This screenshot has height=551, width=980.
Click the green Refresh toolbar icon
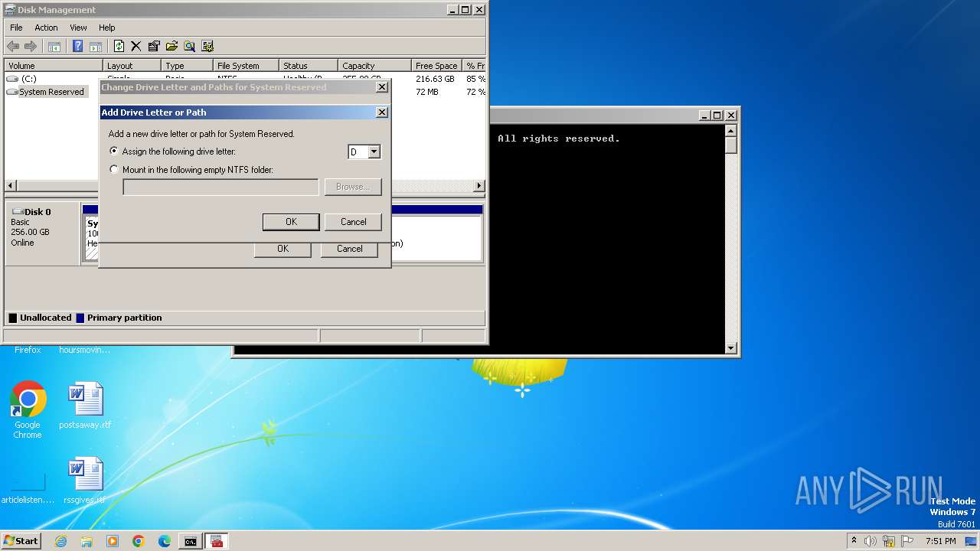click(119, 47)
